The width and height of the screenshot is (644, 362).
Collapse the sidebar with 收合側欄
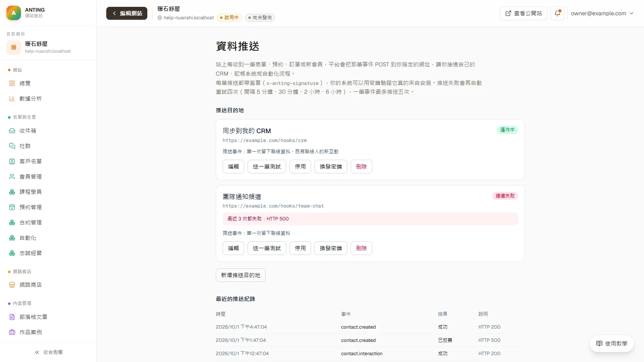pyautogui.click(x=48, y=352)
